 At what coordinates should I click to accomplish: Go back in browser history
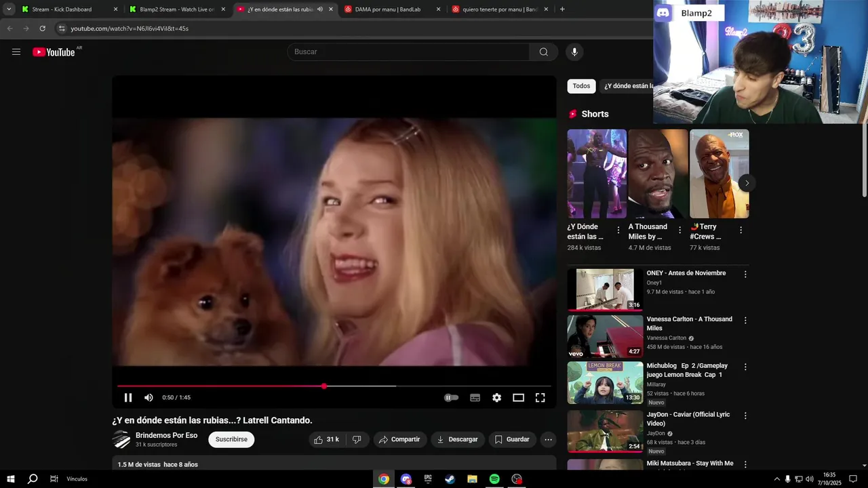(x=9, y=28)
